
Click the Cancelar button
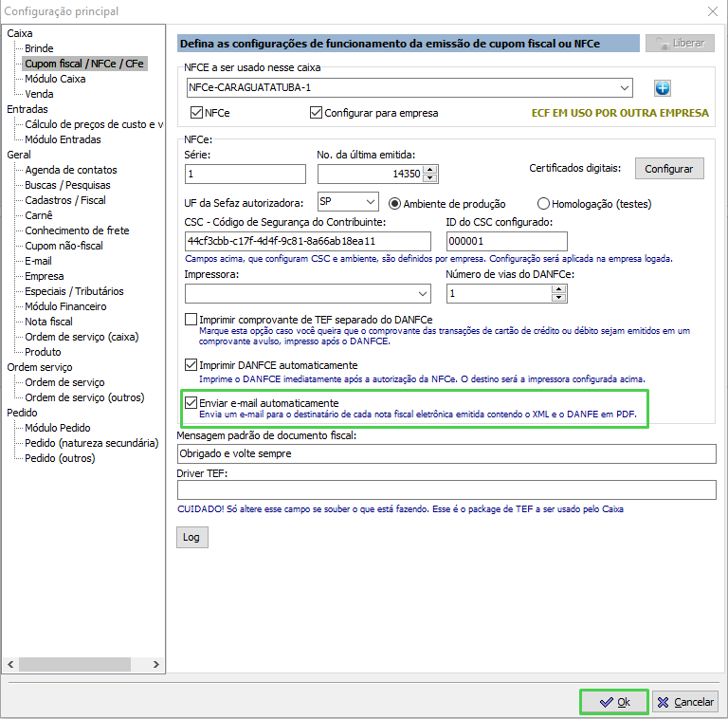(685, 702)
